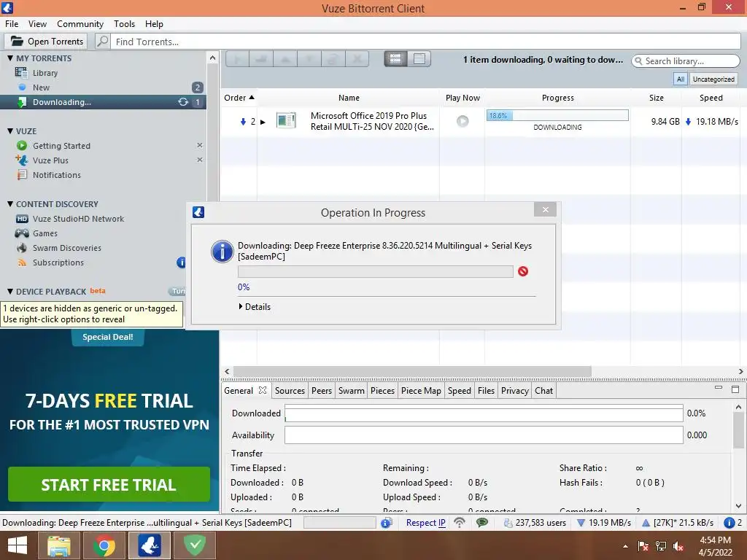Click the Vuze Plus sidebar icon

click(x=21, y=160)
